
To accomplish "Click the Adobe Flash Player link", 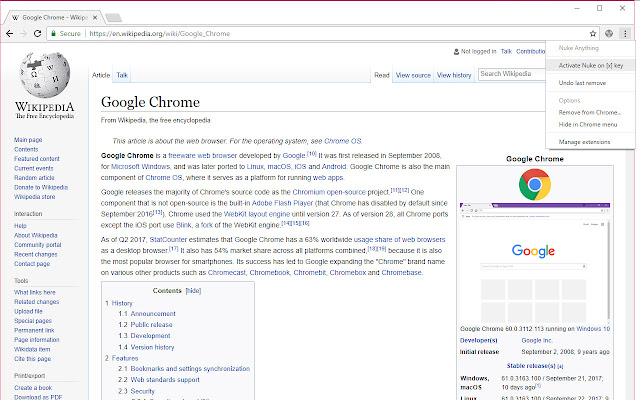I will (282, 203).
